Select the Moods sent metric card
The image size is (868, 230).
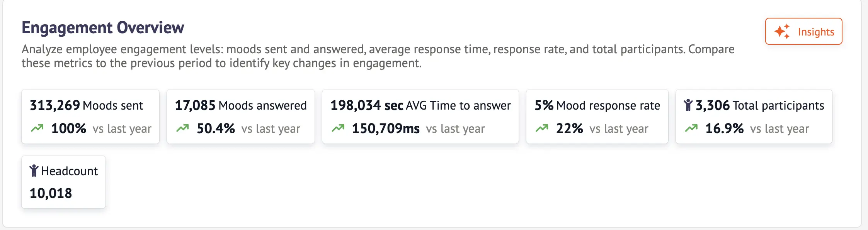click(x=90, y=117)
